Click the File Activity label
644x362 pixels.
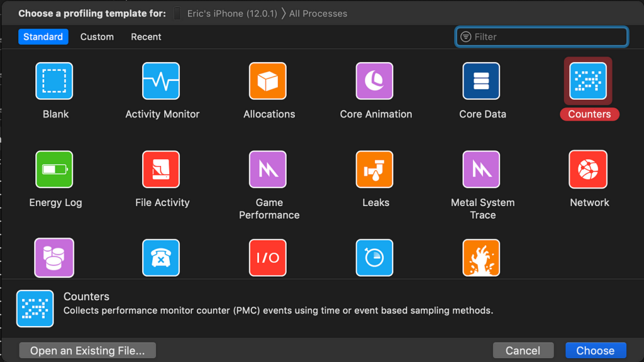pyautogui.click(x=162, y=202)
